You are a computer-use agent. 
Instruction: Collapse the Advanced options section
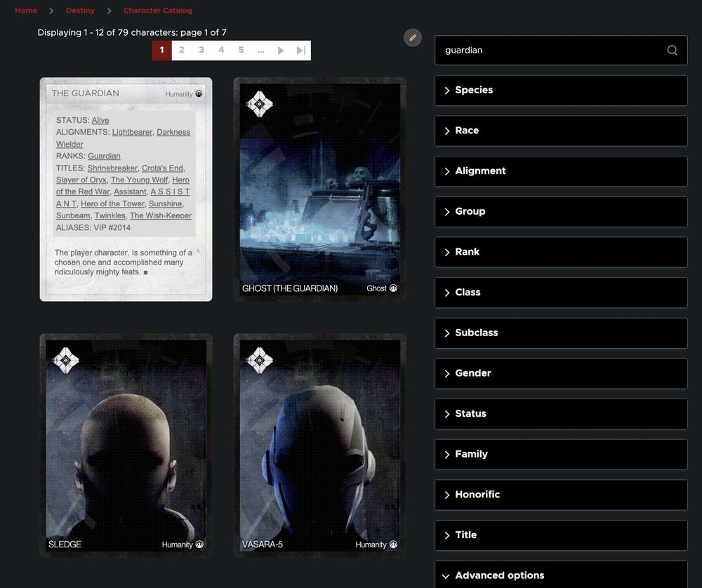click(x=561, y=575)
